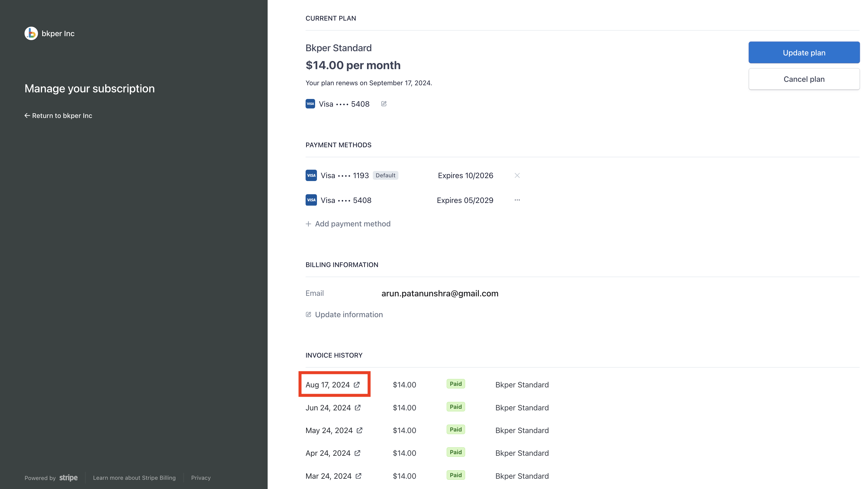
Task: Click the pencil icon next to Update information
Action: (308, 314)
